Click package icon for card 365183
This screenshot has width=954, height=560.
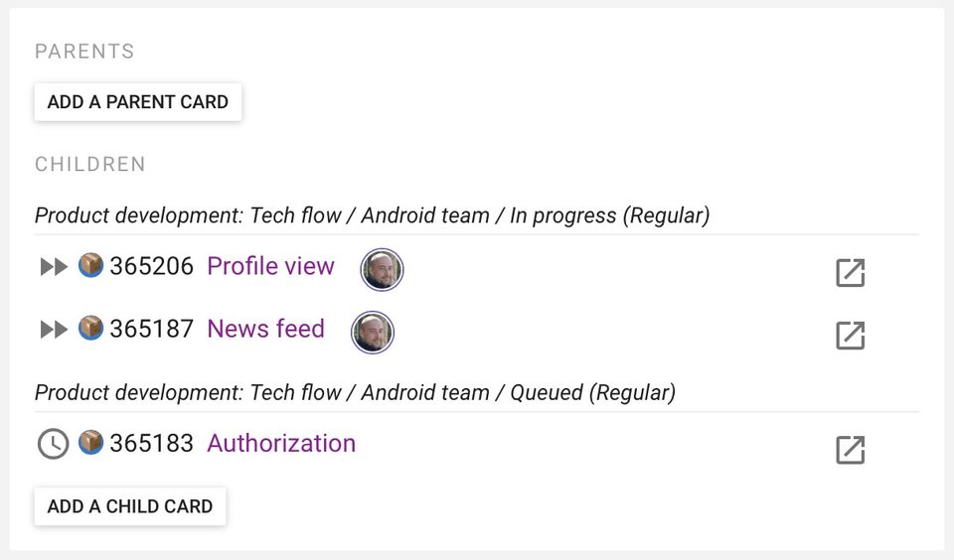tap(91, 443)
